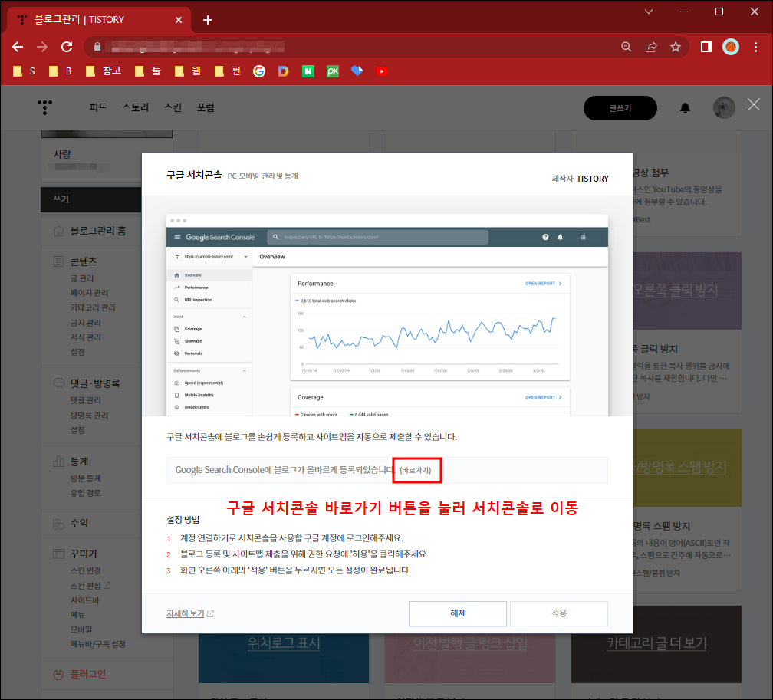773x700 pixels.
Task: Open the Pixabay bookmark icon
Action: (332, 70)
